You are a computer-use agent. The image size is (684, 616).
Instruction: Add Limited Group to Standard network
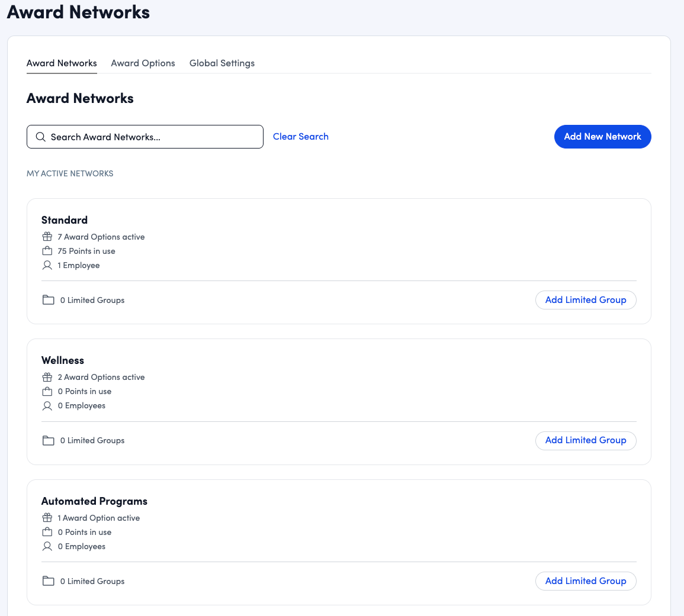coord(585,300)
